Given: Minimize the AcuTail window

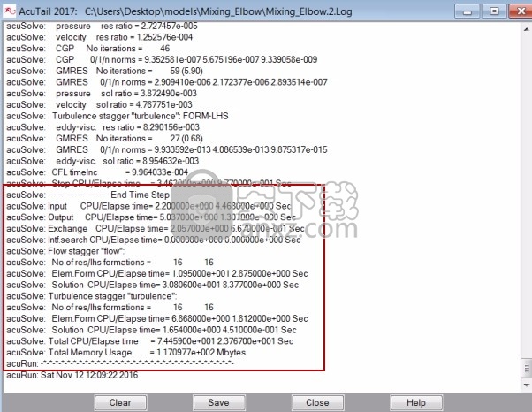Looking at the screenshot, I should click(x=467, y=11).
